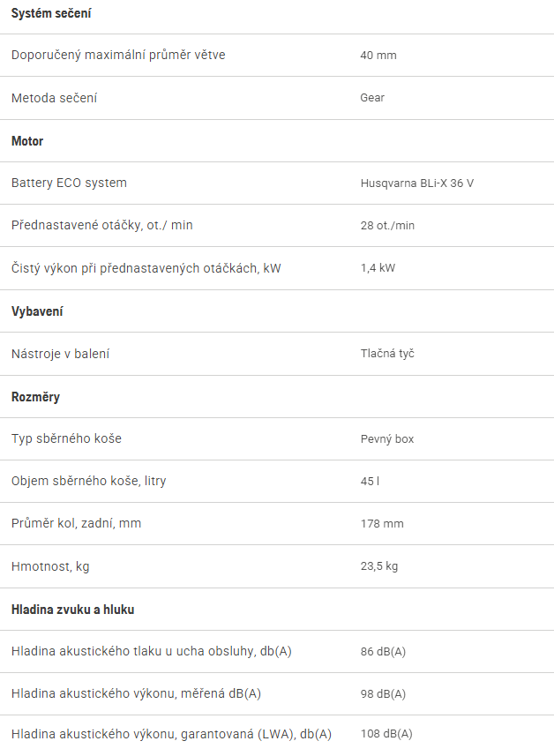Click the Systém sečení section header
554x756 pixels.
point(51,13)
